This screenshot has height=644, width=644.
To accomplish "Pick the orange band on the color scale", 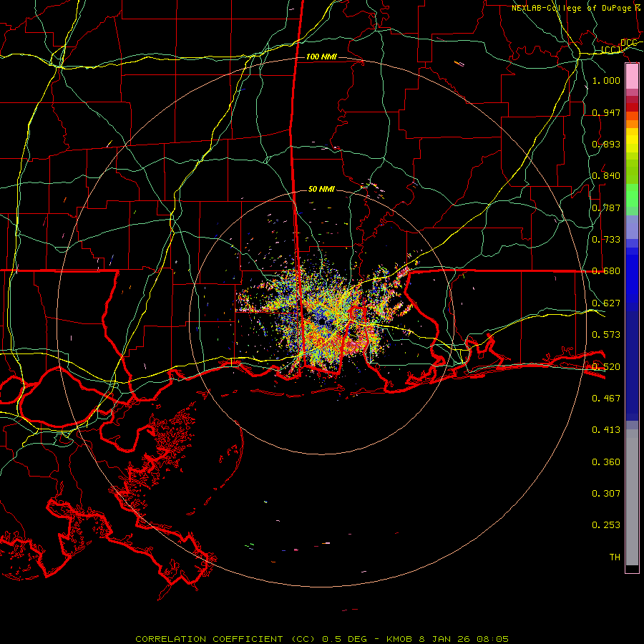I will [x=632, y=124].
